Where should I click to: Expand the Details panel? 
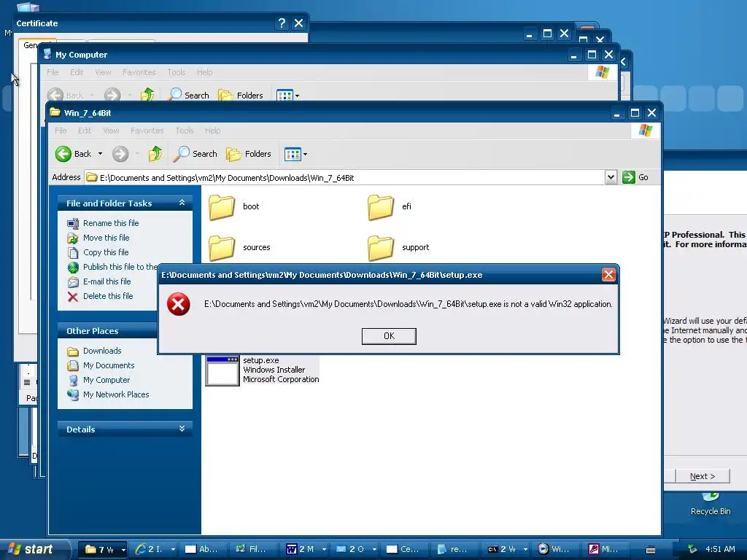click(182, 429)
